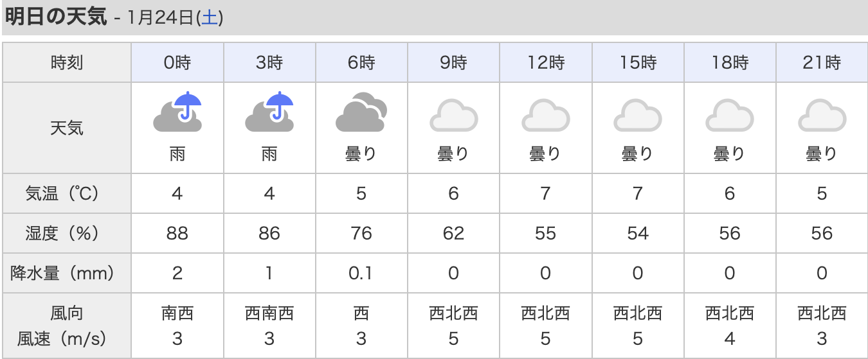Open the 土 (Saturday) link in heading
Viewport: 868px width, 359px height.
pyautogui.click(x=210, y=18)
